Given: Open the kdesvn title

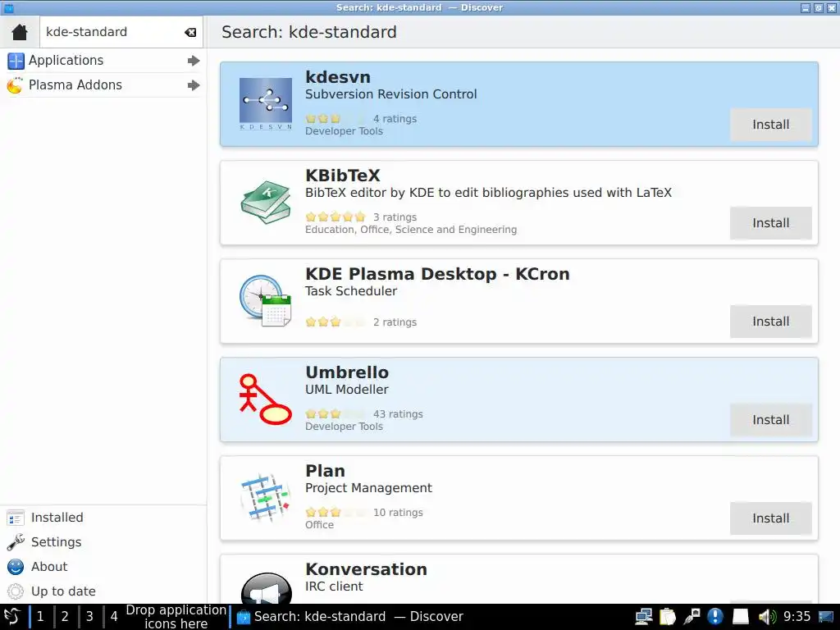Looking at the screenshot, I should point(338,77).
